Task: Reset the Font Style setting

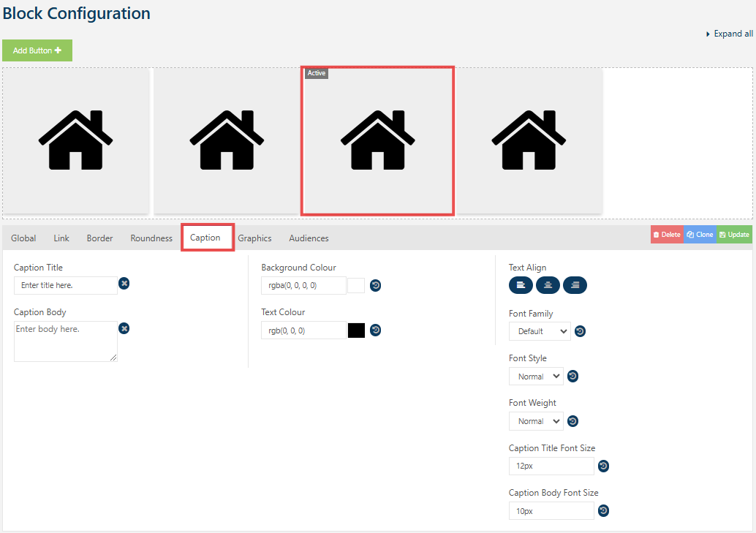Action: tap(573, 376)
